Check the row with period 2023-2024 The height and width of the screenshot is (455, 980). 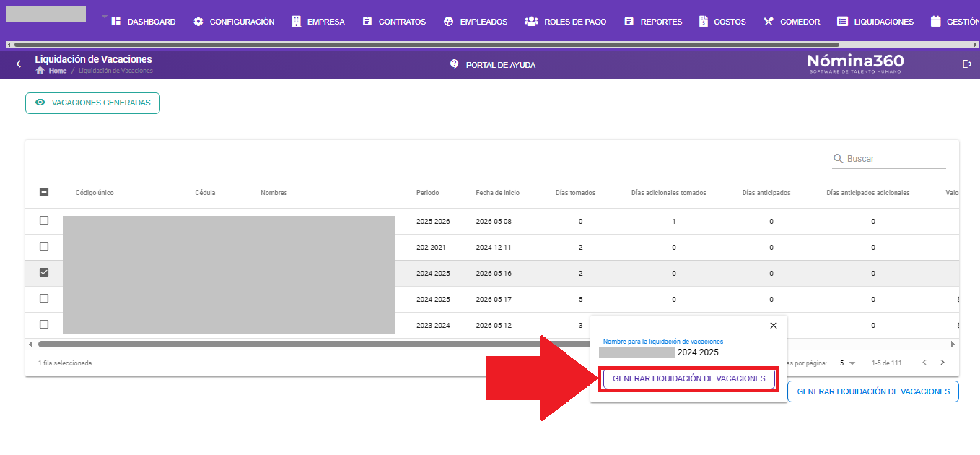point(44,324)
